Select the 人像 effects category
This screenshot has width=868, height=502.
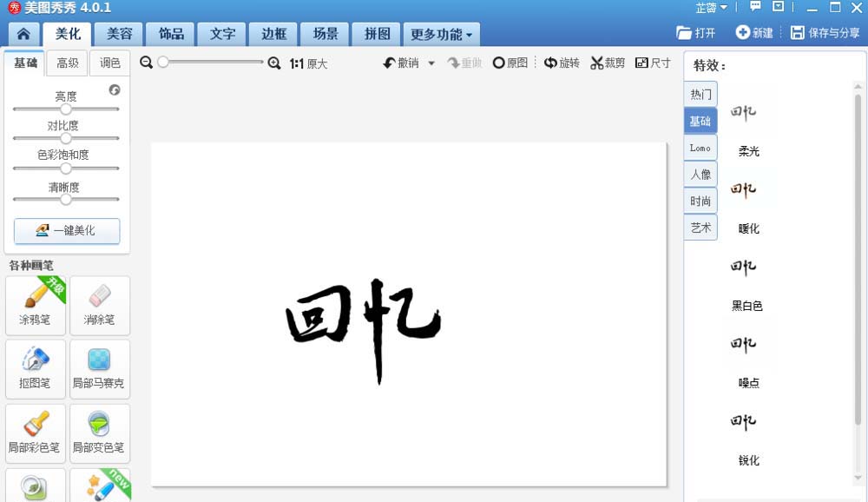[x=700, y=175]
